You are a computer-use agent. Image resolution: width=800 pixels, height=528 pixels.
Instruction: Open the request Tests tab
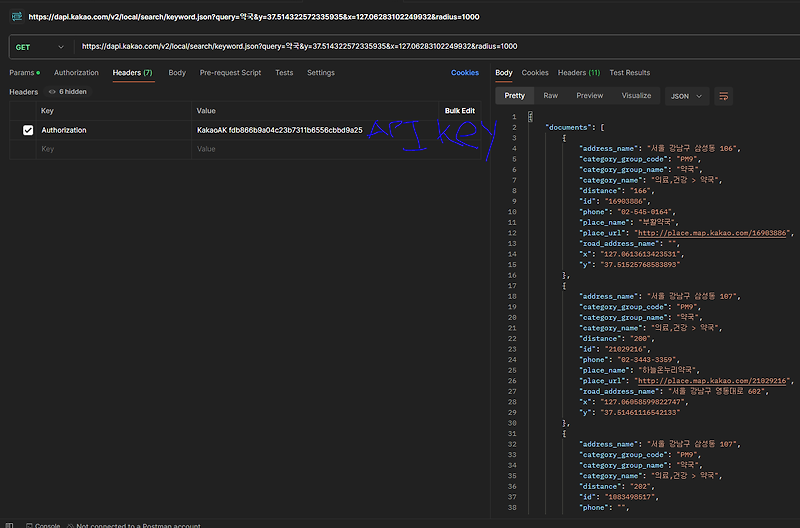[x=284, y=73]
